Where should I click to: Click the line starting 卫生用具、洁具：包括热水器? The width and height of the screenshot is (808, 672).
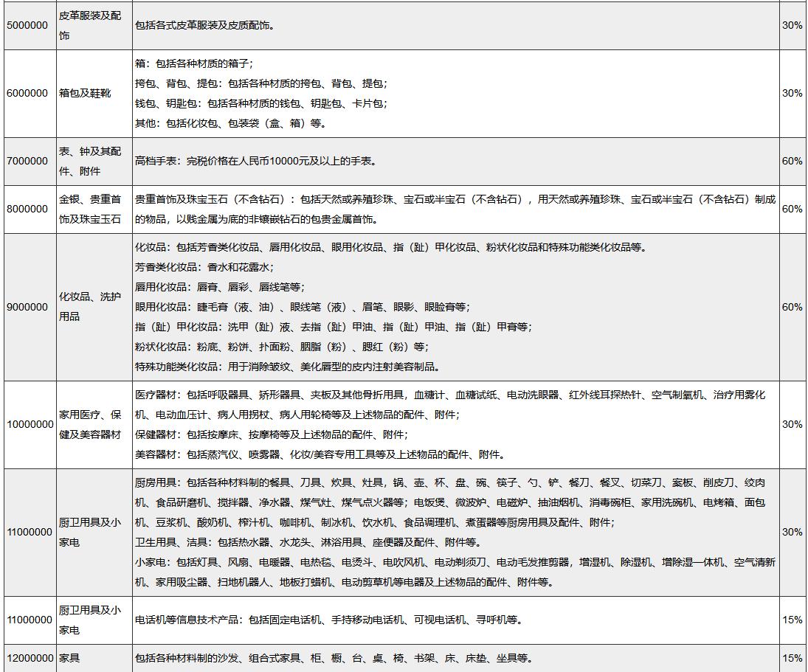[308, 542]
